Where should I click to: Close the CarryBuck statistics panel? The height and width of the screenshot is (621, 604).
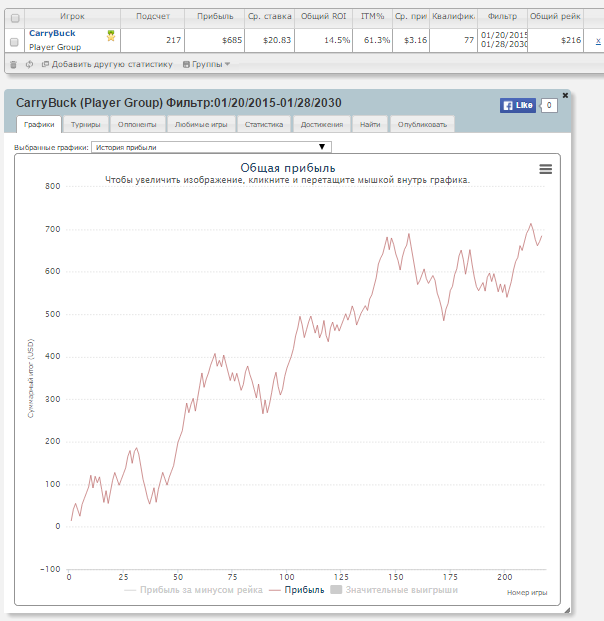click(565, 95)
